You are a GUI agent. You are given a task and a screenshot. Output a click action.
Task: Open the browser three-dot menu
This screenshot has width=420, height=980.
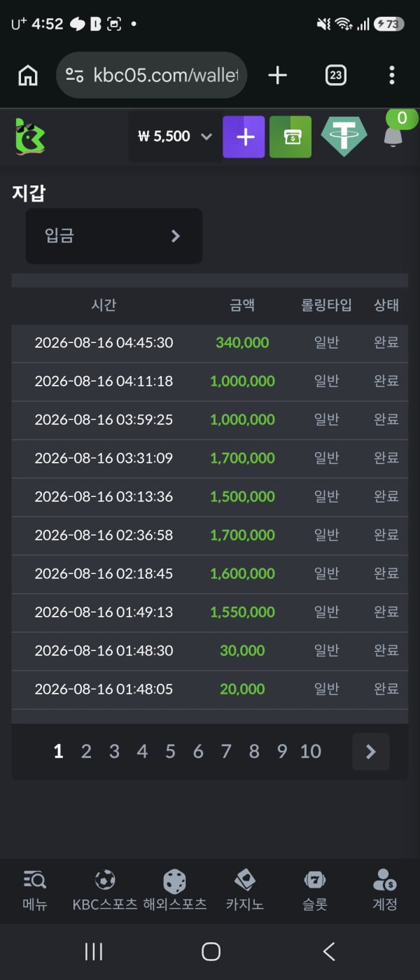392,75
